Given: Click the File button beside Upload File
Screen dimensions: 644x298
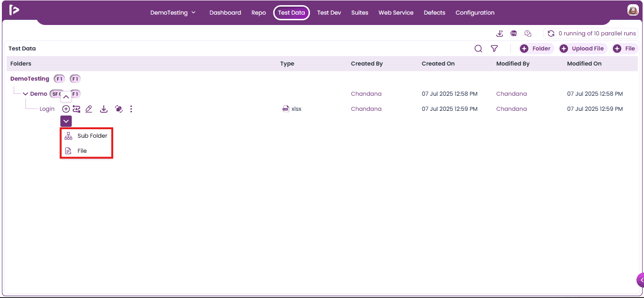Looking at the screenshot, I should [624, 49].
